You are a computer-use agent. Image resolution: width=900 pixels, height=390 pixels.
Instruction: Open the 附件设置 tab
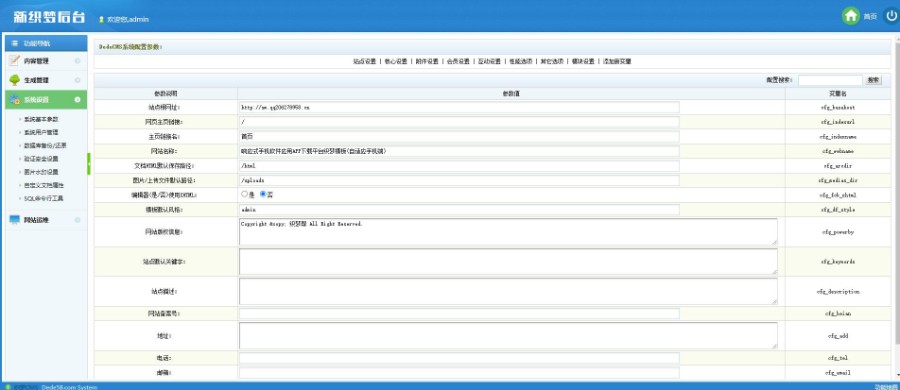(x=427, y=61)
